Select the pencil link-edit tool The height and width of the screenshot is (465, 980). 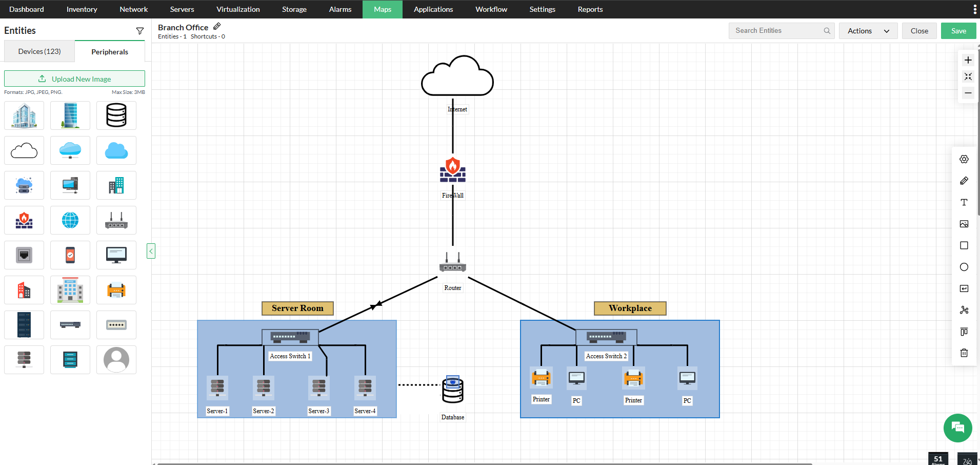[x=964, y=181]
